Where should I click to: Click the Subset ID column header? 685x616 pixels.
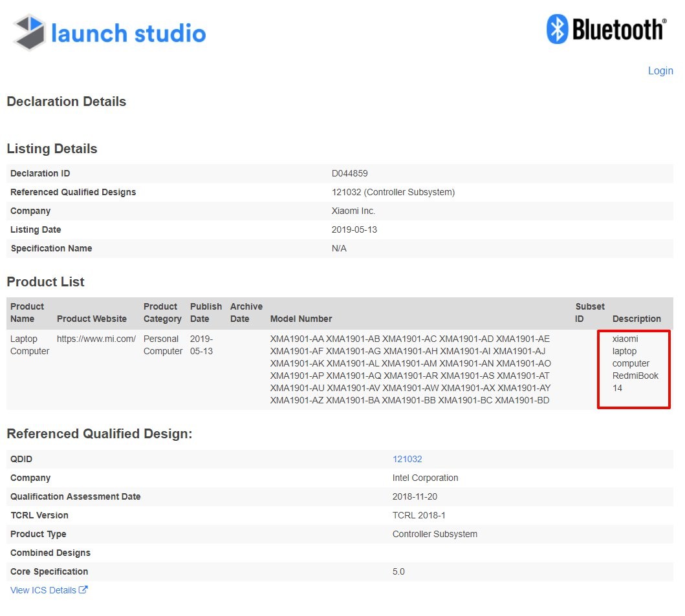tap(589, 313)
